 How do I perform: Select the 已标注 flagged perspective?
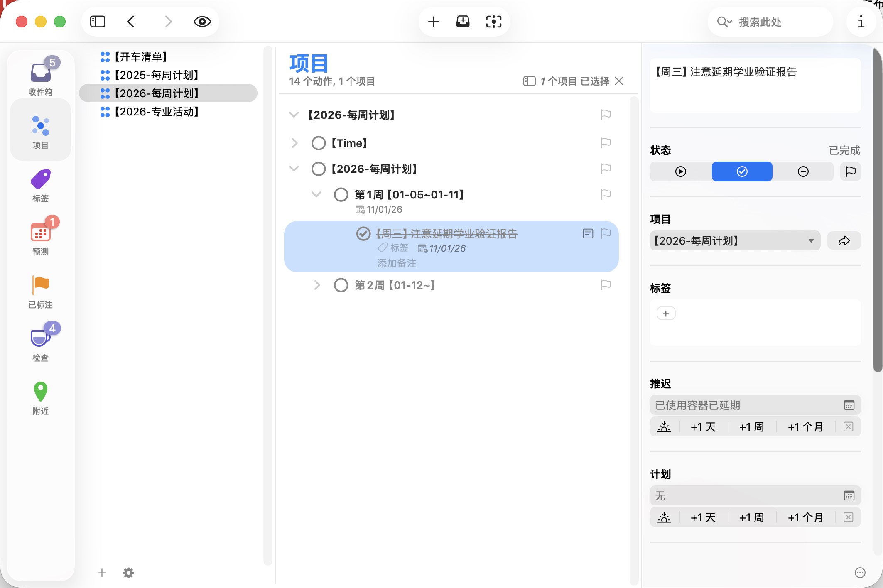tap(40, 289)
